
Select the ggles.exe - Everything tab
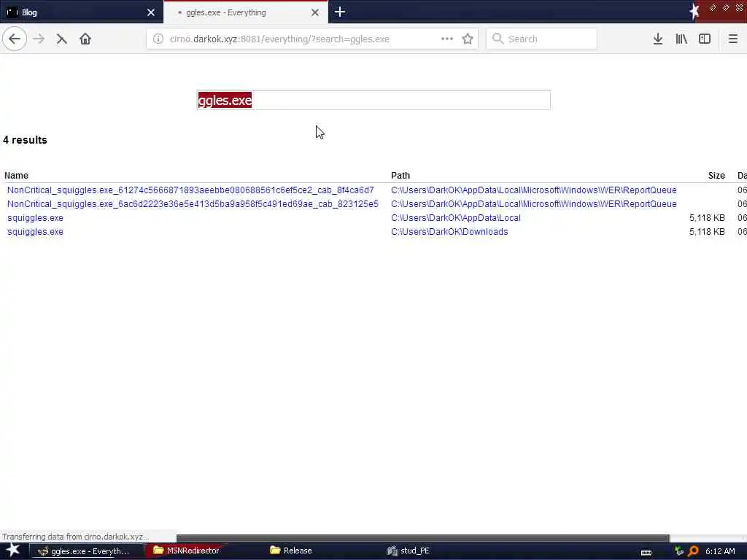tap(245, 12)
